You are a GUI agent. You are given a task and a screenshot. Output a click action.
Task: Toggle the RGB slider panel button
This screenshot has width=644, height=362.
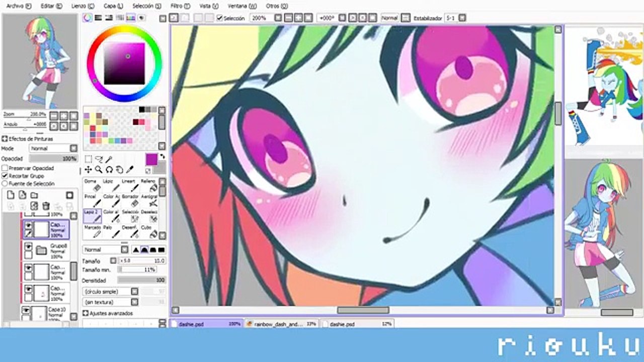click(99, 18)
